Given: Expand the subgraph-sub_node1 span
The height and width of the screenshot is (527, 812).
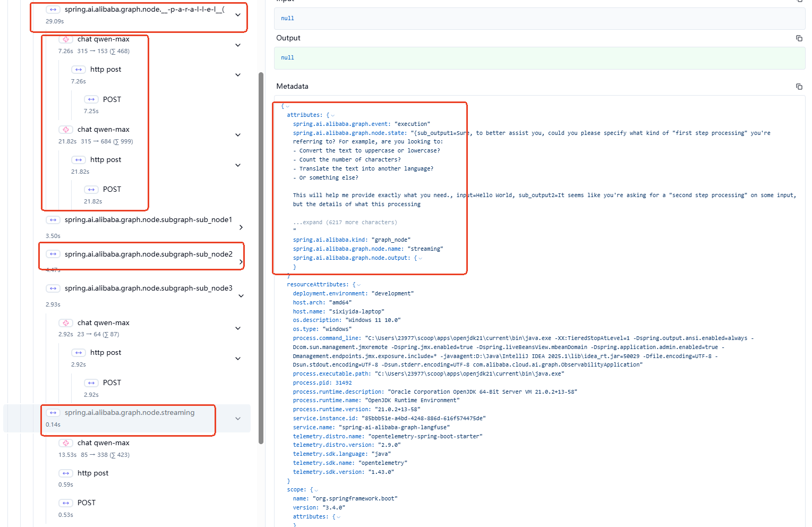Looking at the screenshot, I should pos(241,227).
